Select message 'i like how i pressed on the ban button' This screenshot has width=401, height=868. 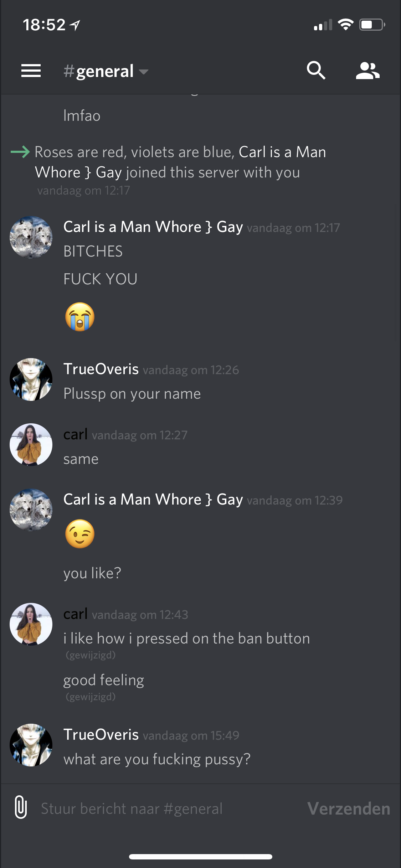tap(186, 639)
